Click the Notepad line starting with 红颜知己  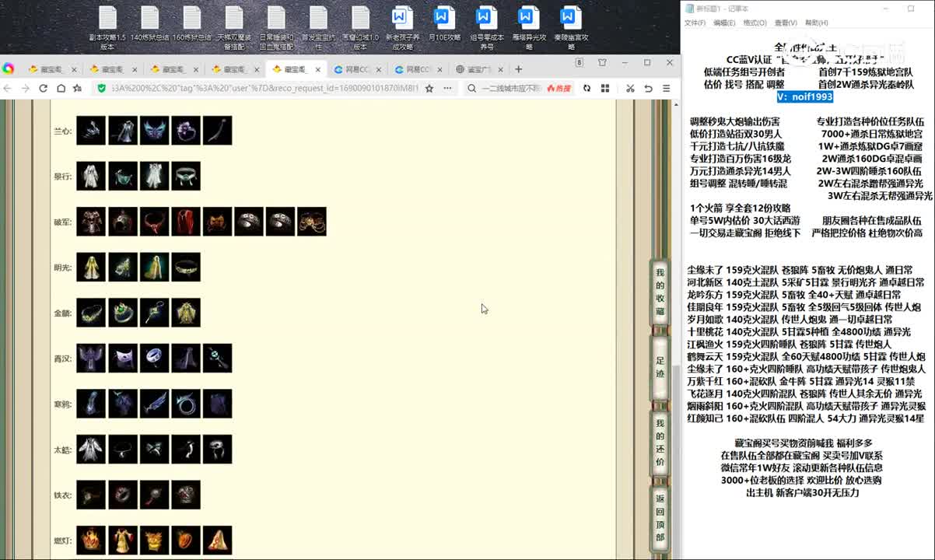click(805, 419)
